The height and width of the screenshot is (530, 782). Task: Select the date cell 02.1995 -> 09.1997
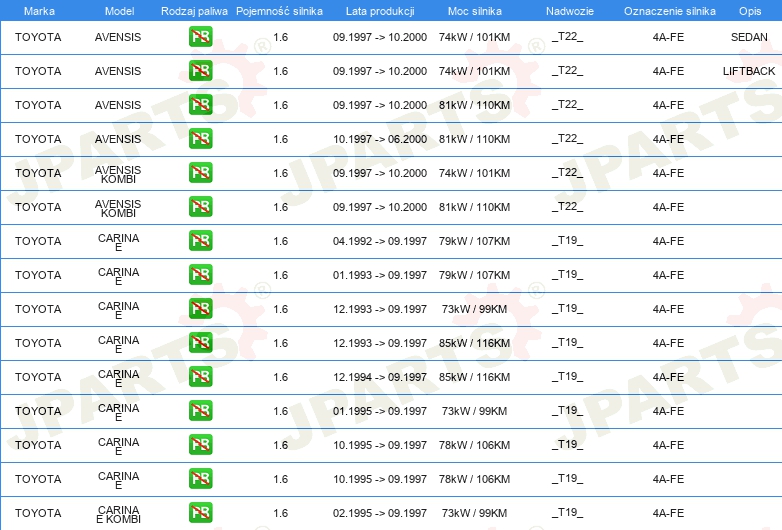[x=380, y=513]
